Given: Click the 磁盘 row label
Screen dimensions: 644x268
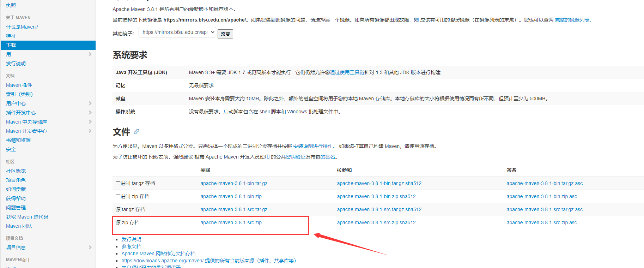Looking at the screenshot, I should click(120, 99).
